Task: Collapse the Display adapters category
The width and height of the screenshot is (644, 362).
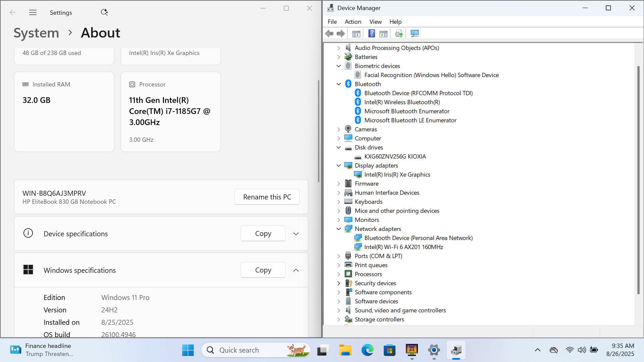Action: 339,166
